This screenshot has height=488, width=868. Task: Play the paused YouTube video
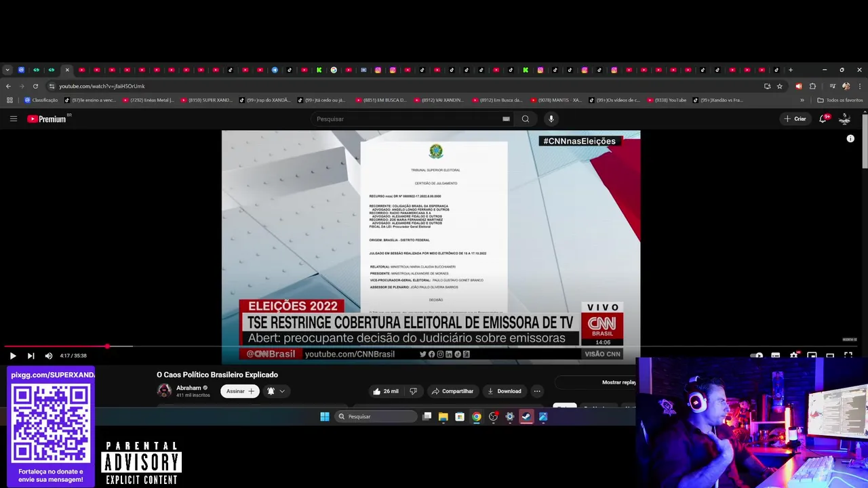click(12, 356)
